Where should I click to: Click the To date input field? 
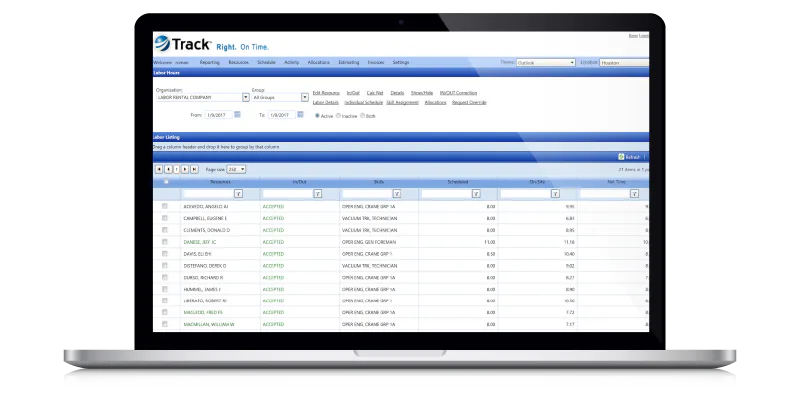tap(282, 115)
